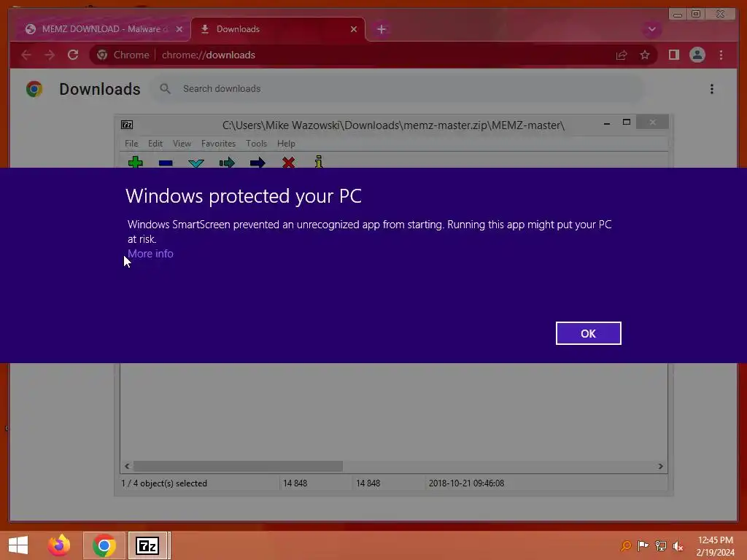
Task: Open the 7-Zip Favorites menu
Action: pyautogui.click(x=218, y=144)
